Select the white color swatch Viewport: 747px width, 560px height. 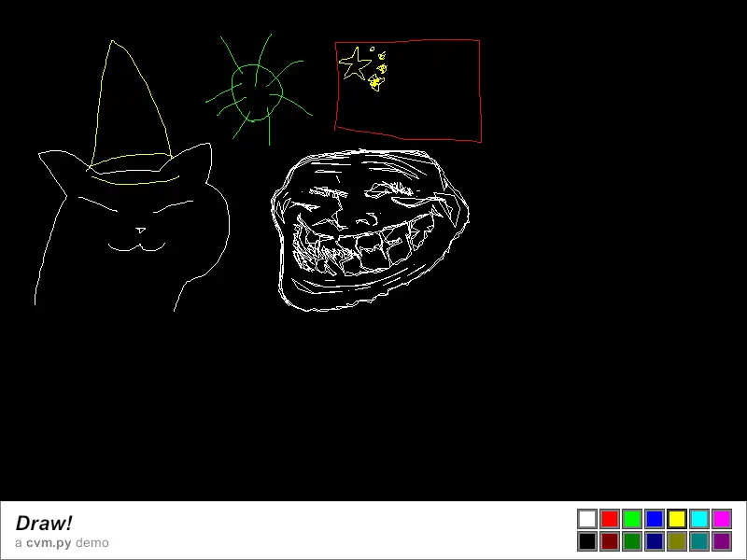(587, 519)
